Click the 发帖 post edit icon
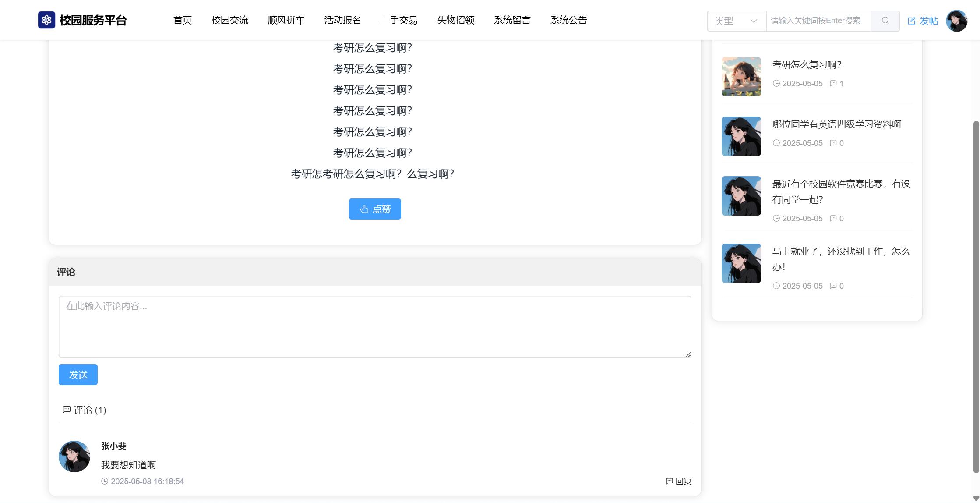The width and height of the screenshot is (980, 503). pos(911,21)
